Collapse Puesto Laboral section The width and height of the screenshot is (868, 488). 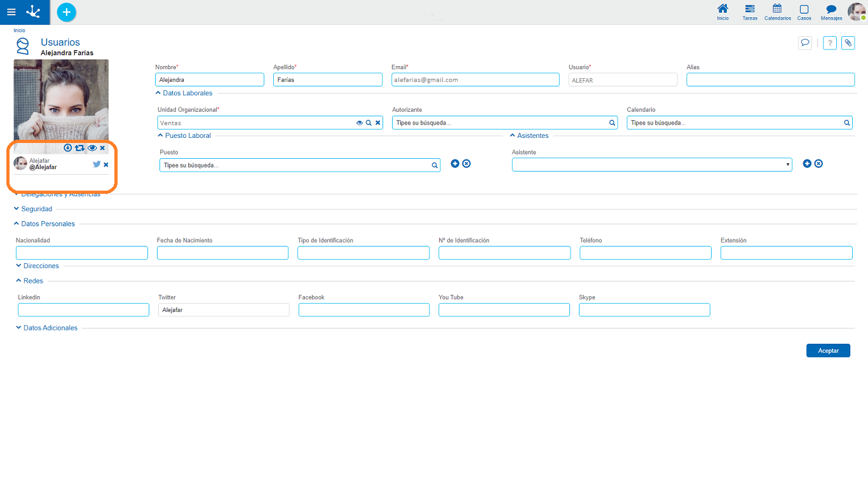pos(184,135)
